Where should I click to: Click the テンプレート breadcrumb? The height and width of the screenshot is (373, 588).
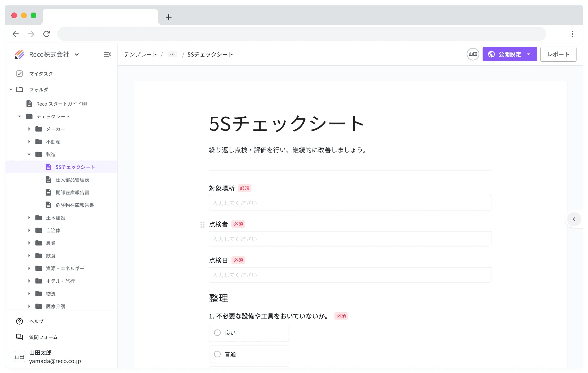pyautogui.click(x=140, y=54)
